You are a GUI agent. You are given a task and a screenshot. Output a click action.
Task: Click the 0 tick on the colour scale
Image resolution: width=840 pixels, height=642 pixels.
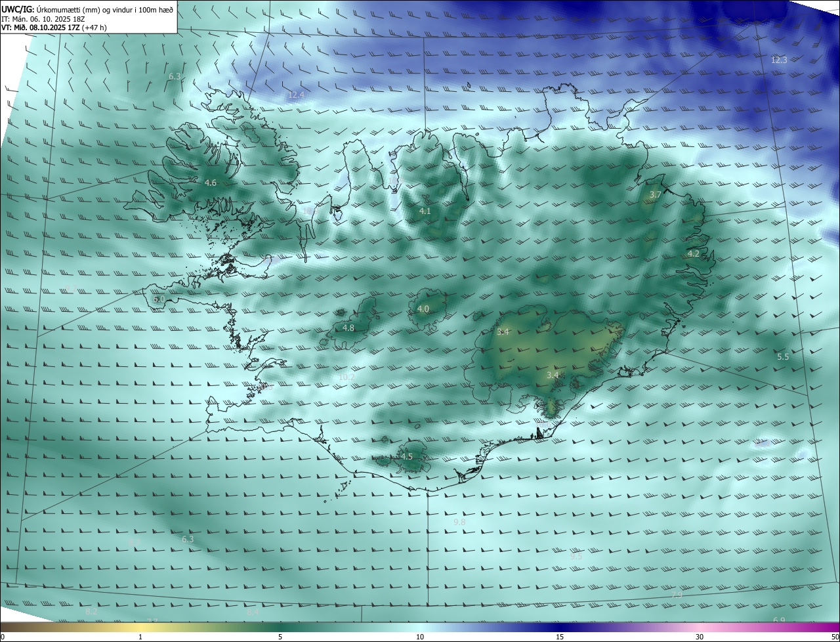click(x=3, y=637)
